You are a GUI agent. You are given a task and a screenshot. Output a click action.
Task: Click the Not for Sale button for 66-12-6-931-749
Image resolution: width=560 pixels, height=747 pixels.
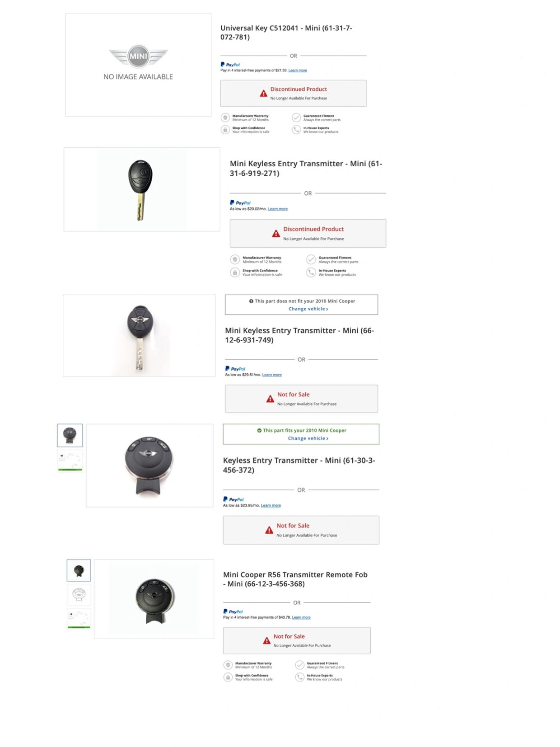[x=301, y=399]
